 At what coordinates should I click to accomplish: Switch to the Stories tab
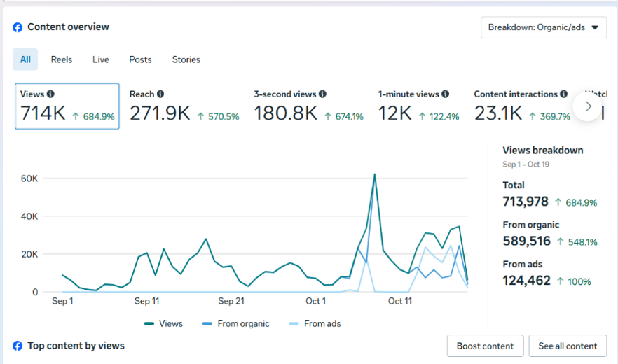tap(186, 59)
